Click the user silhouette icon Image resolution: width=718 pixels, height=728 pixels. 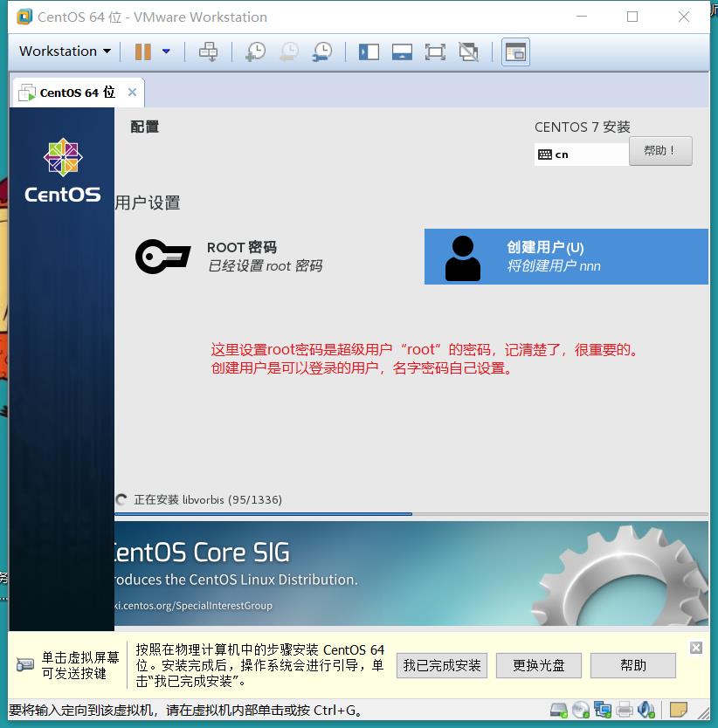click(462, 258)
